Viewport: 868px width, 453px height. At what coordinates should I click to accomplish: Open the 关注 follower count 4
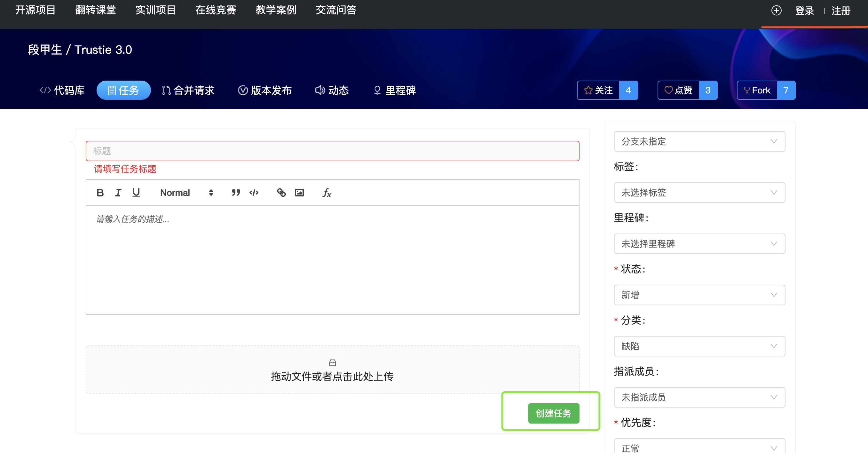point(628,90)
